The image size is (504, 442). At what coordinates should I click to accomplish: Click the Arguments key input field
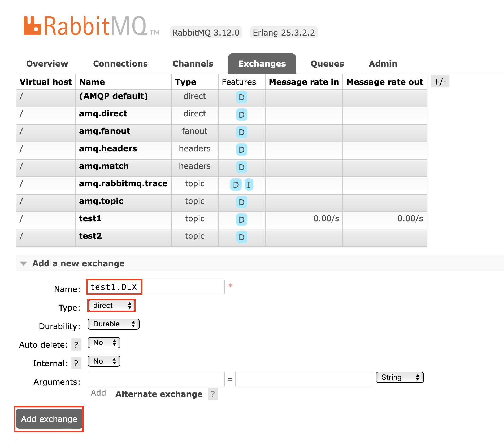(156, 379)
